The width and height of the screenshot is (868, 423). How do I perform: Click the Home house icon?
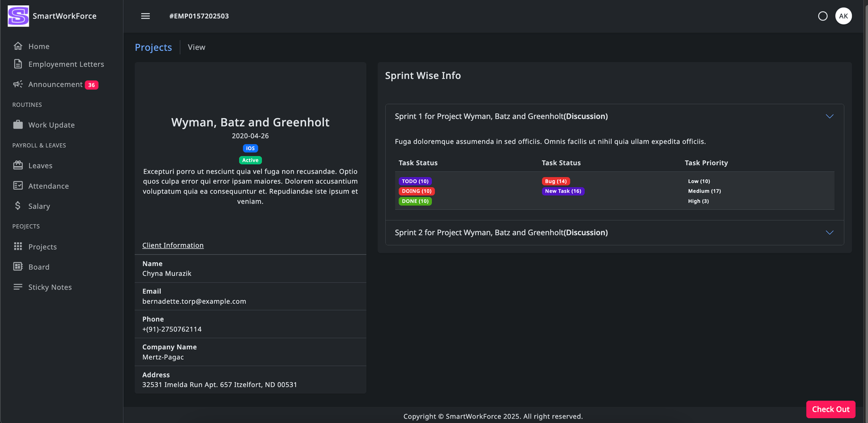point(18,46)
